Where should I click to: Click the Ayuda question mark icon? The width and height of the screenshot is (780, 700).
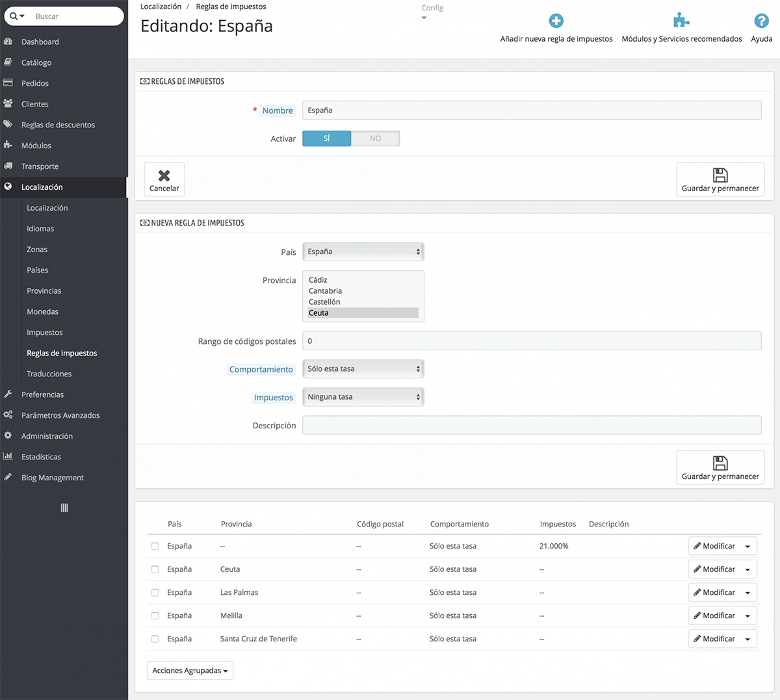point(761,21)
